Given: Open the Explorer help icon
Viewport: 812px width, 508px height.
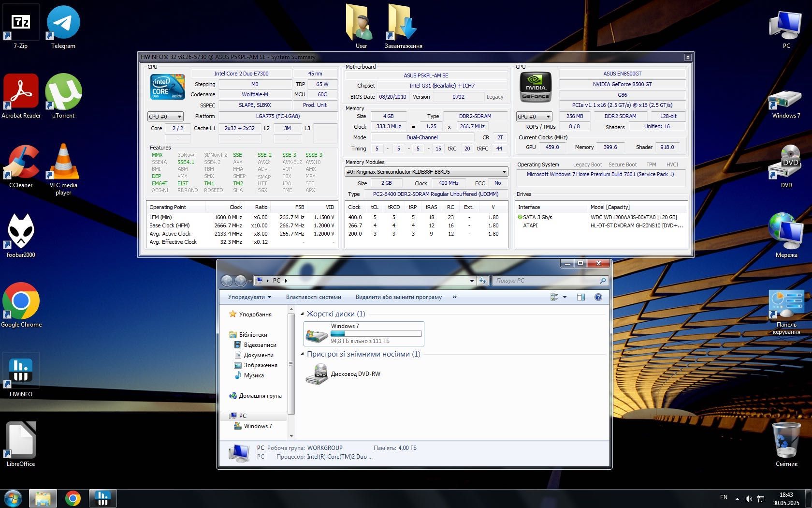Looking at the screenshot, I should click(598, 297).
